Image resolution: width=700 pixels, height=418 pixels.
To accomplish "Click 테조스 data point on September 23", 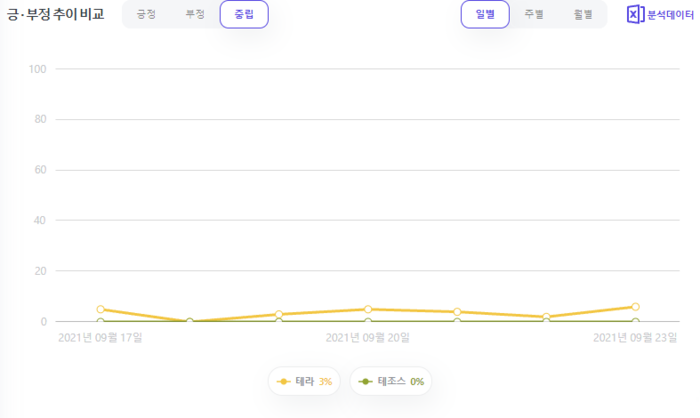I will (x=635, y=322).
